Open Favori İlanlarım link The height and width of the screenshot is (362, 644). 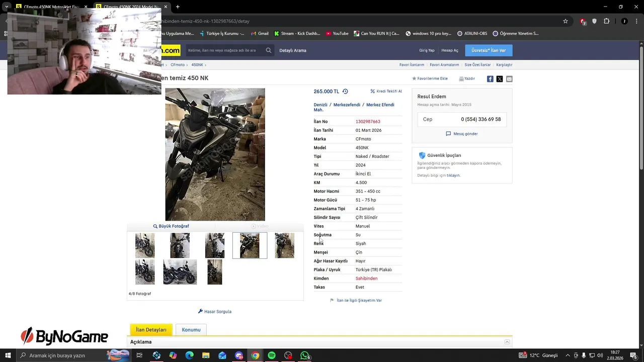pos(412,65)
